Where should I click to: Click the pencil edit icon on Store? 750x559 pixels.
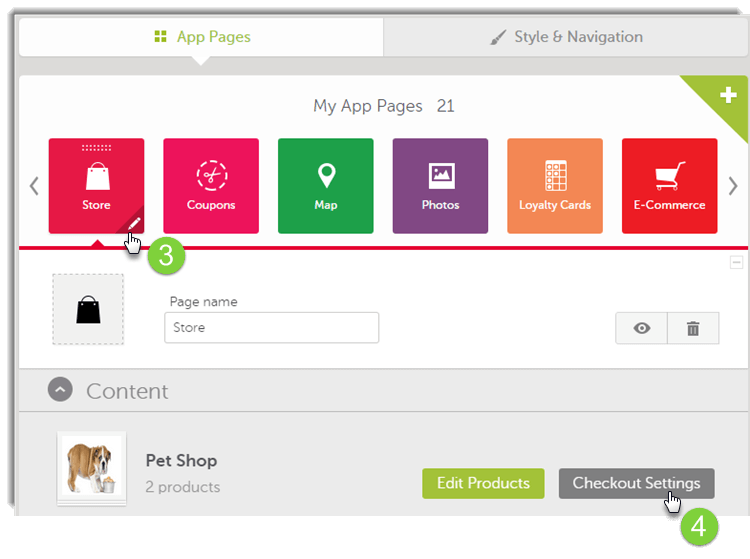point(134,224)
